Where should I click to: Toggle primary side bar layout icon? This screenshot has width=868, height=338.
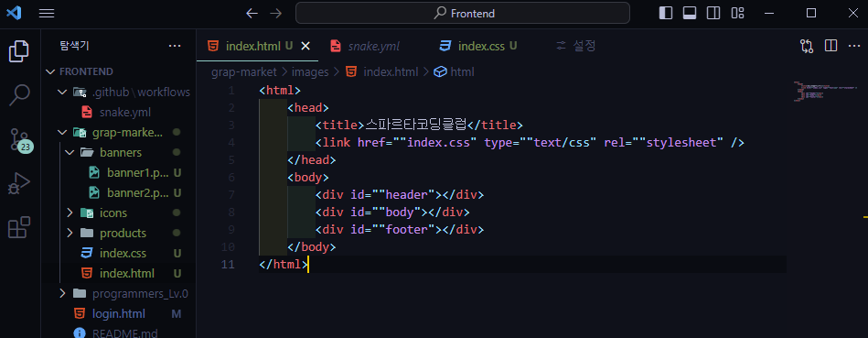[x=666, y=14]
